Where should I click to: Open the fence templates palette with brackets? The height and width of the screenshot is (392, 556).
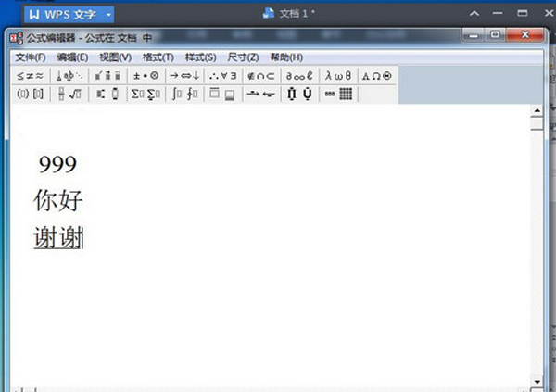click(31, 94)
